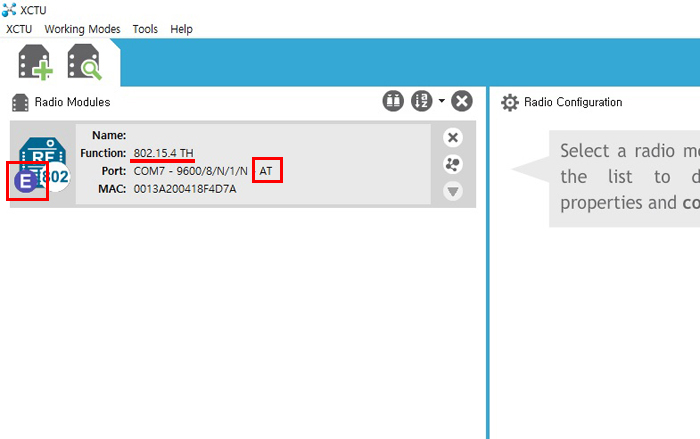Click the Discover radio modules icon

pos(84,62)
